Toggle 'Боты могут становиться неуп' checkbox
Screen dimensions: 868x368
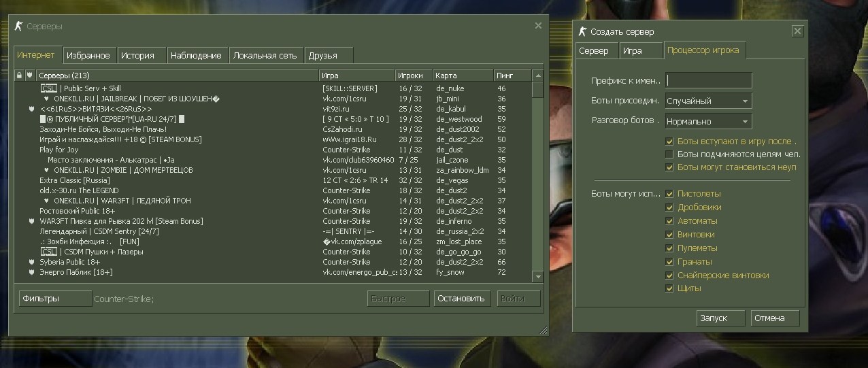[669, 167]
